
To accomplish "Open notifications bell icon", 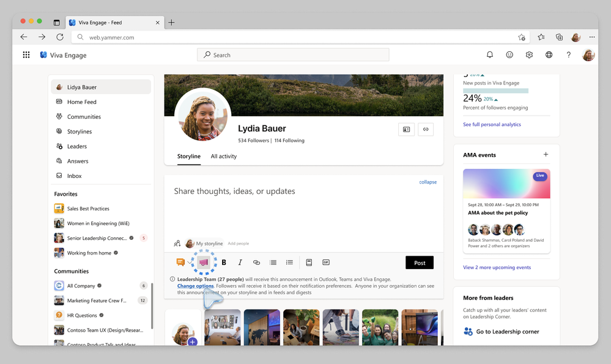I will (490, 55).
